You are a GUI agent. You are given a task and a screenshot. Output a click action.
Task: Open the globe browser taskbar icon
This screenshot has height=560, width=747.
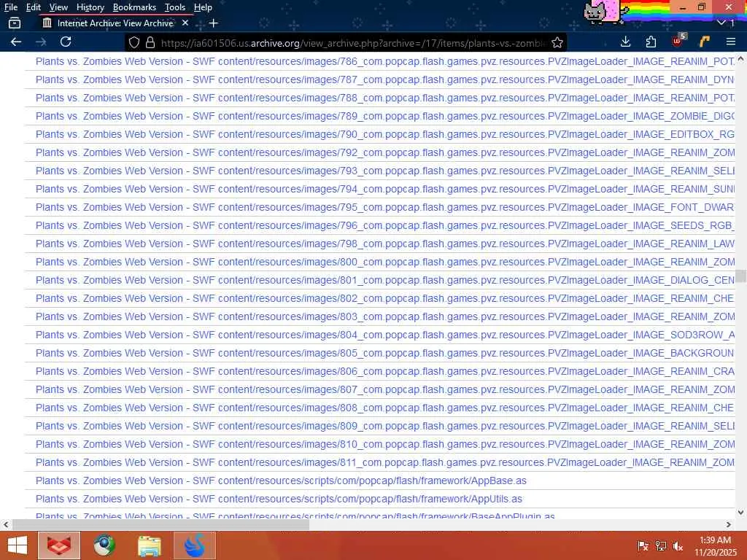(x=104, y=545)
